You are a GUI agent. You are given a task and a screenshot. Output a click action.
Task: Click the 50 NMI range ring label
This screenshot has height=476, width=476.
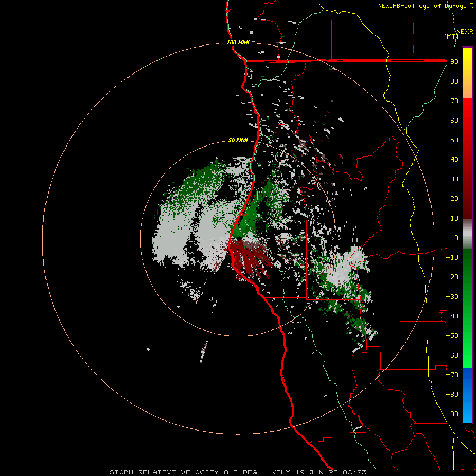237,140
